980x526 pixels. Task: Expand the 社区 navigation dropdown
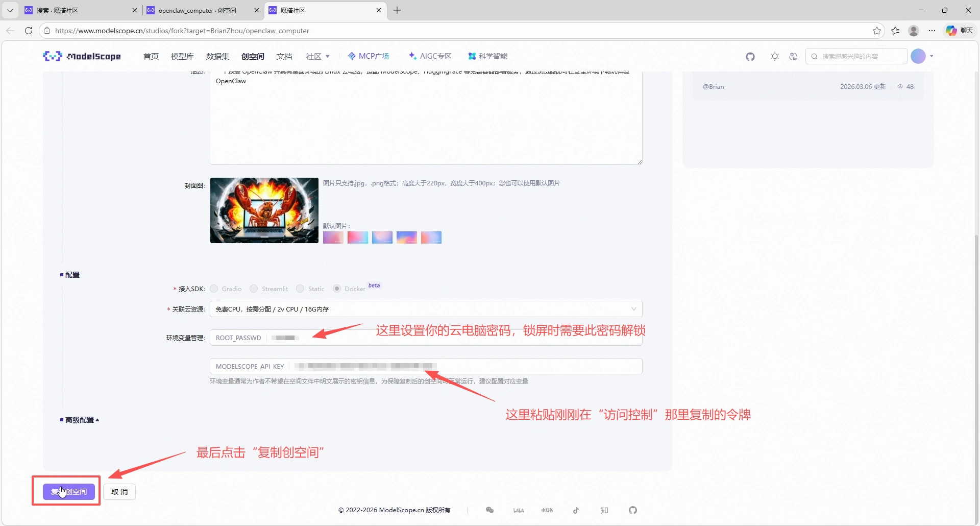[x=318, y=56]
